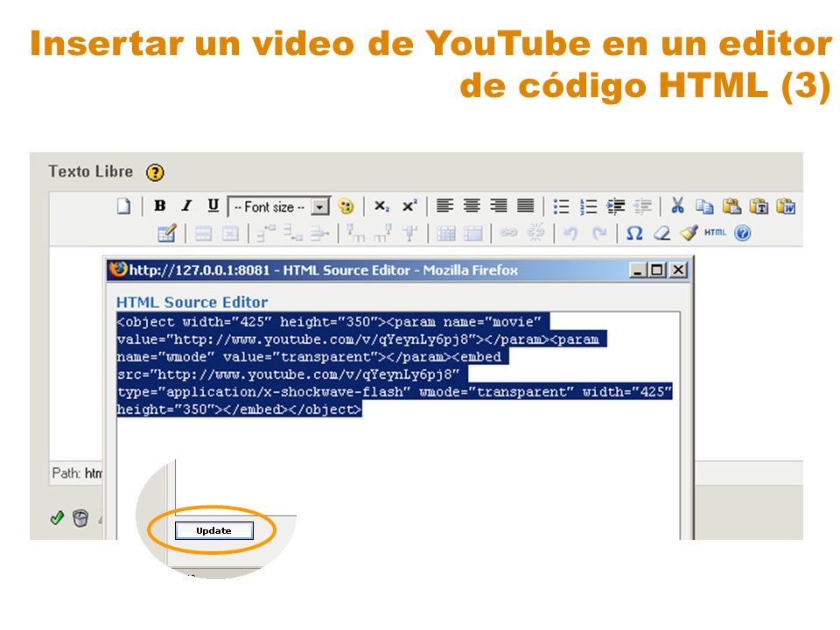
Task: Insert column before icon
Action: click(x=356, y=234)
